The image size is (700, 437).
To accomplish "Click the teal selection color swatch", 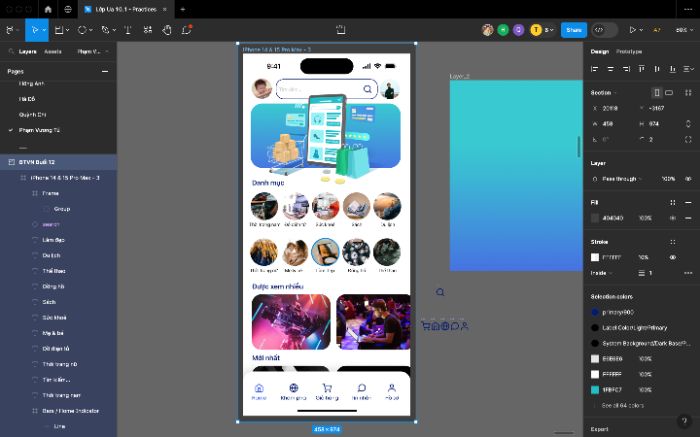I will click(595, 390).
